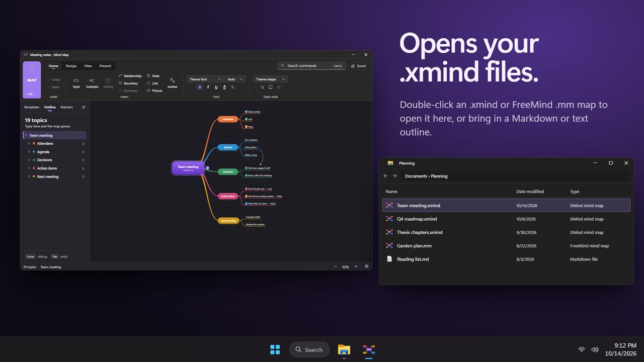The width and height of the screenshot is (644, 362).
Task: Select the Action items branch node on canvas
Action: click(x=228, y=196)
